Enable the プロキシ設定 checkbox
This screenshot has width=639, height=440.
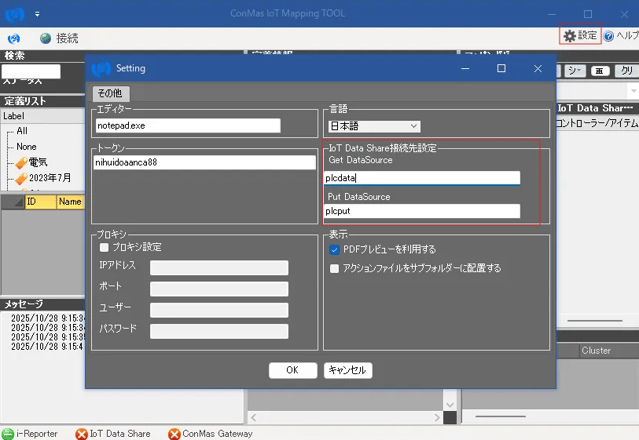[104, 247]
